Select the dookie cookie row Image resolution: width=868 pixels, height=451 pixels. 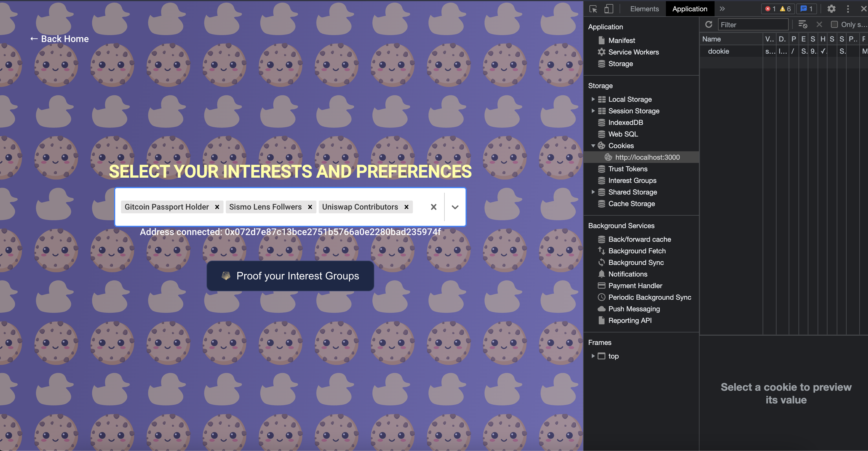pyautogui.click(x=784, y=51)
